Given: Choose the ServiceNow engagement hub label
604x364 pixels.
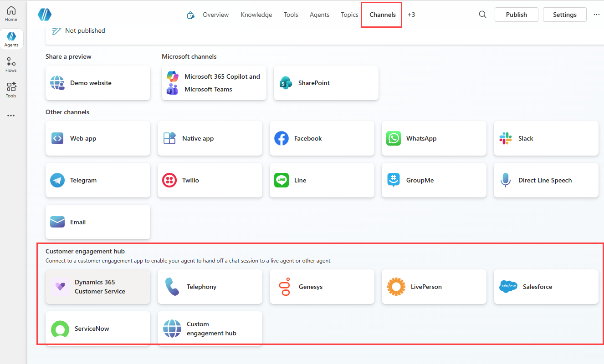Looking at the screenshot, I should point(92,329).
